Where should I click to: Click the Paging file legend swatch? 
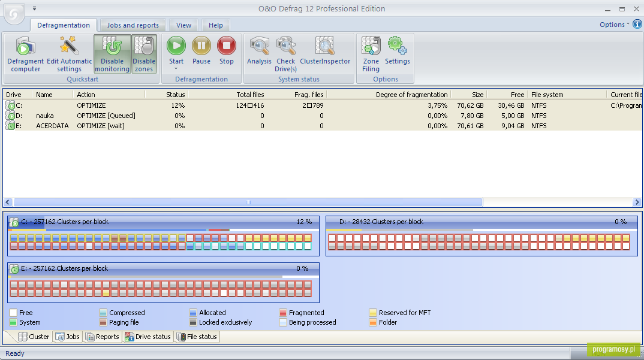click(x=103, y=323)
